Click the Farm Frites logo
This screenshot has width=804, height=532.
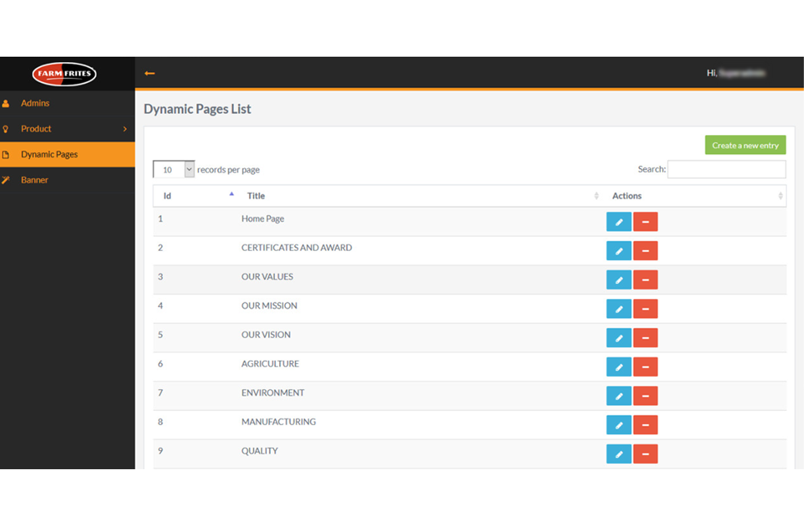click(65, 74)
